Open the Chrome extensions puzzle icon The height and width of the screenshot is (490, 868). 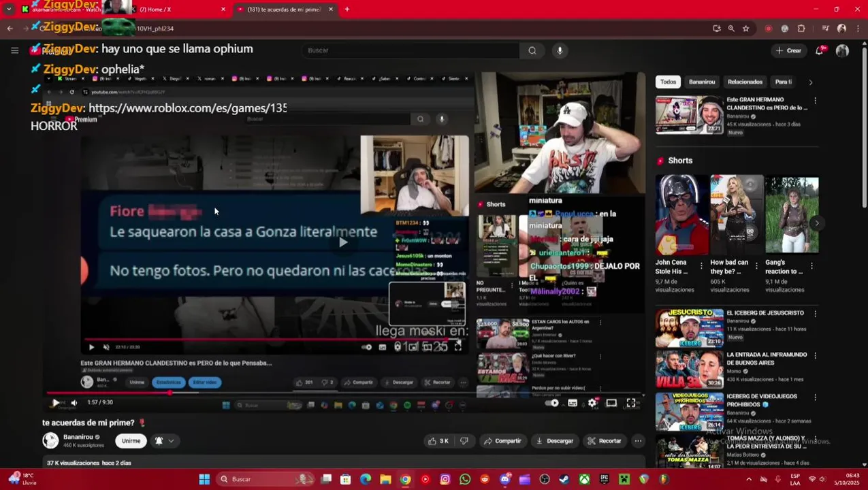(x=801, y=29)
